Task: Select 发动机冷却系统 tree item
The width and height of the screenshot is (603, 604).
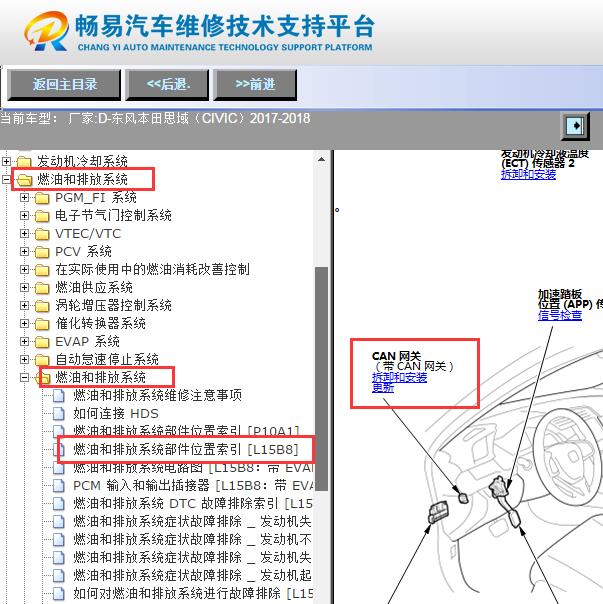Action: click(x=82, y=161)
